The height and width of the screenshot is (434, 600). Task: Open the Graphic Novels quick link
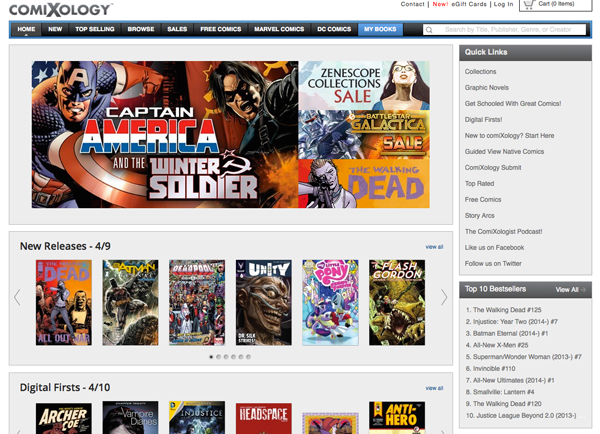(x=487, y=88)
